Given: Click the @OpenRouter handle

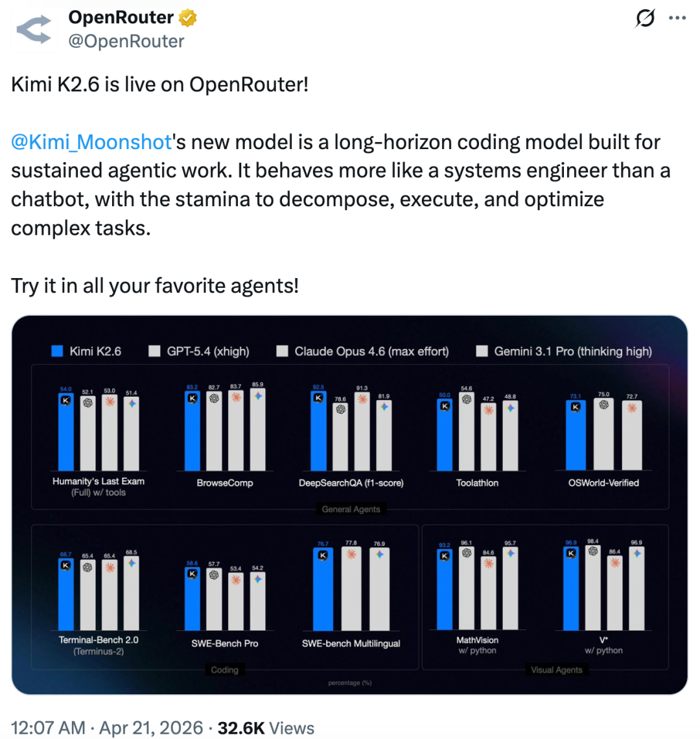Looking at the screenshot, I should pos(126,41).
